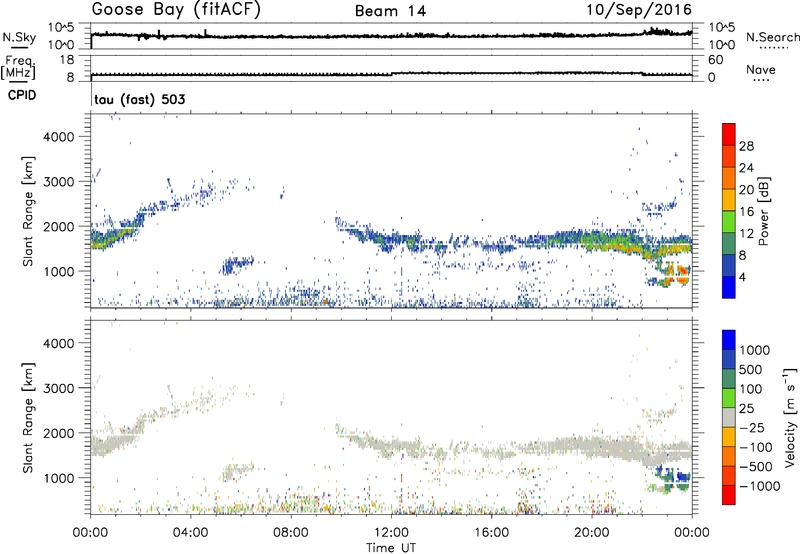
Task: Click the "08:00" time tick label
Action: (291, 533)
